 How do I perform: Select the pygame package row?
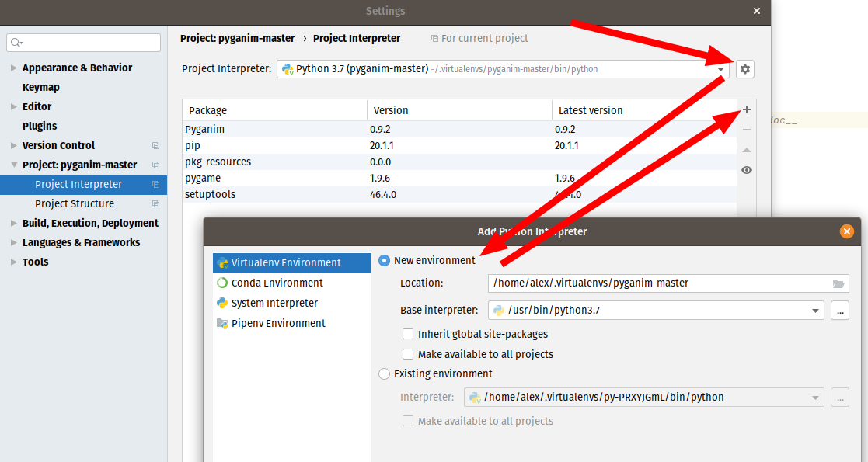pyautogui.click(x=459, y=178)
